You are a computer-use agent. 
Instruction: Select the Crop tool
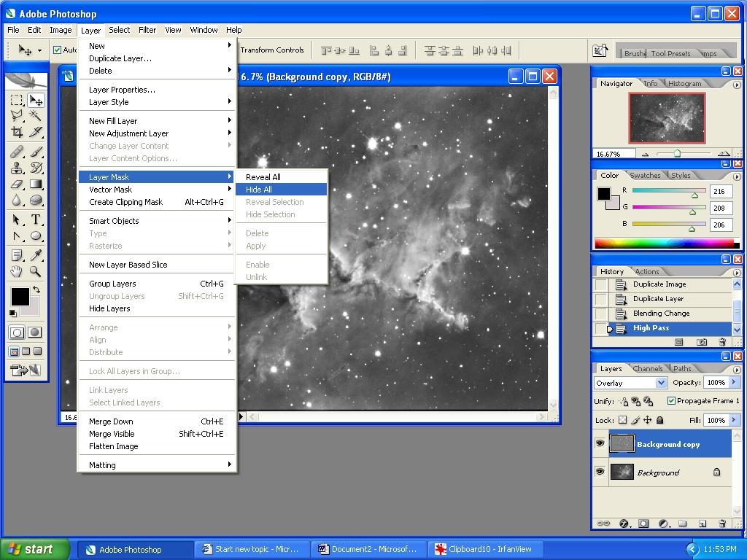pos(18,132)
